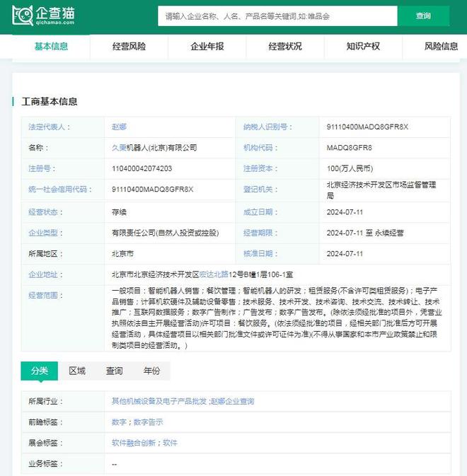Select the 100(万人民币) capital value
467x476 pixels.
[350, 168]
